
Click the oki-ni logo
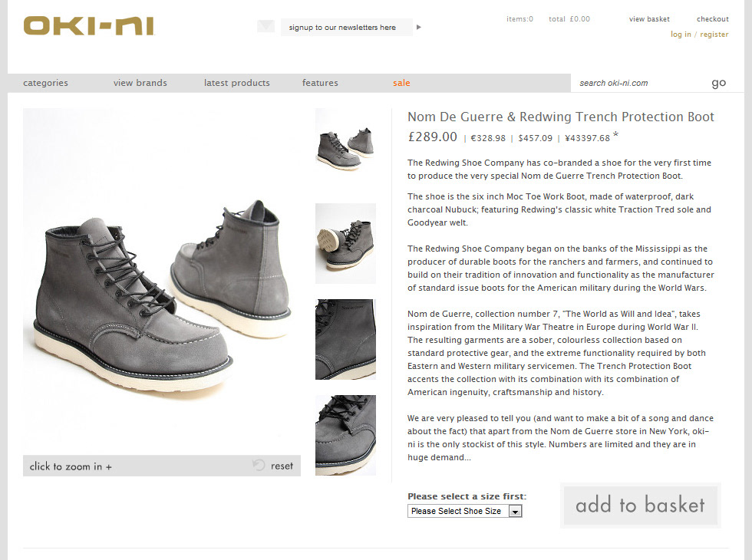pos(89,26)
